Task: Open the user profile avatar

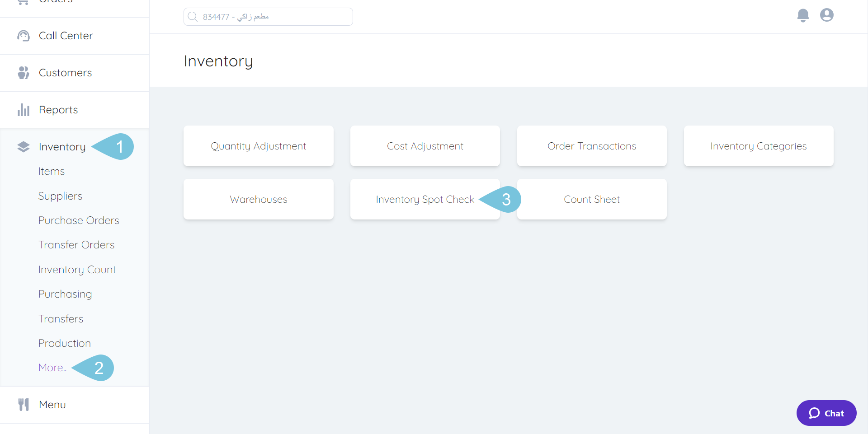Action: (x=827, y=15)
